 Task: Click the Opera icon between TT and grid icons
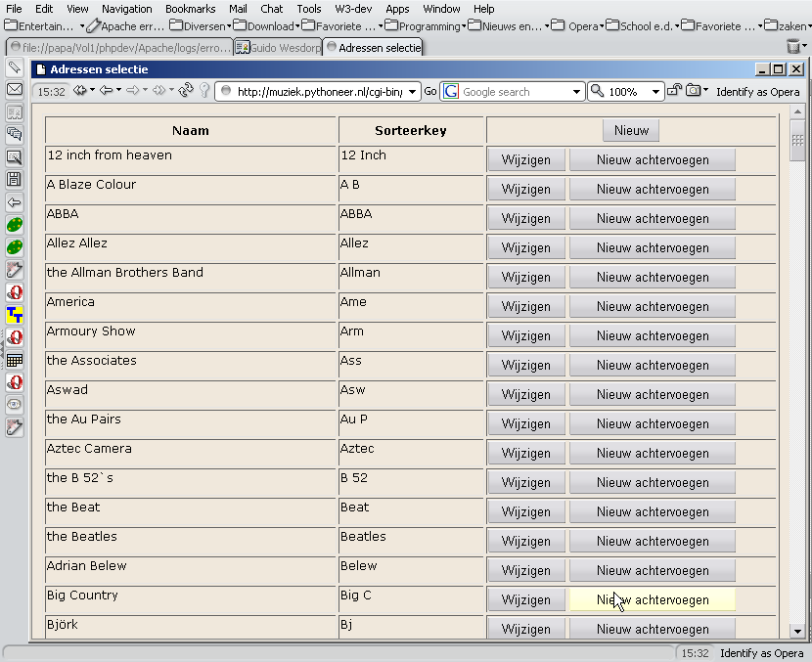click(14, 337)
